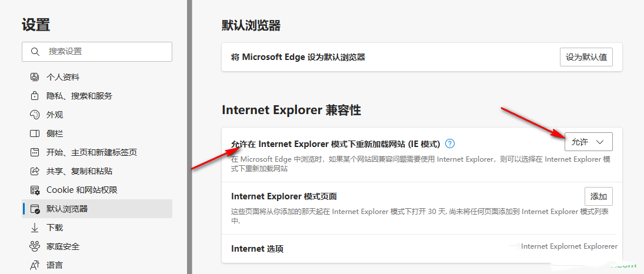Click the language icon beside 语言

tap(35, 265)
